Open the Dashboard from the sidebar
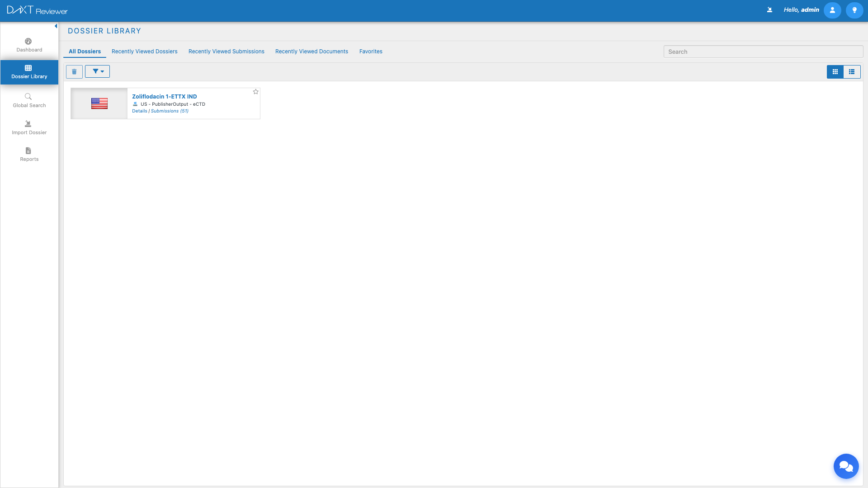Screen dimensions: 868x488 click(29, 44)
